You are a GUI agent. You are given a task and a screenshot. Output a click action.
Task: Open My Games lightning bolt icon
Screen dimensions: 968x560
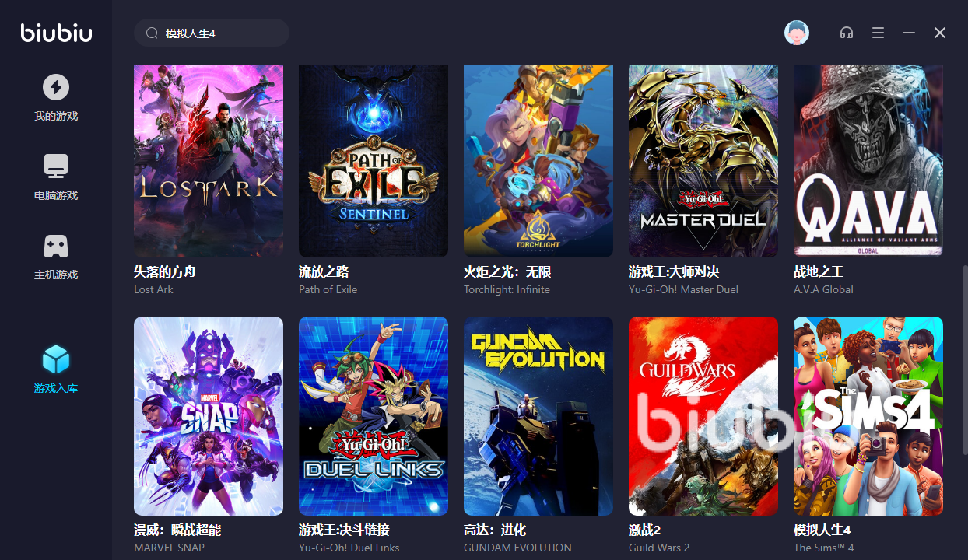tap(55, 86)
